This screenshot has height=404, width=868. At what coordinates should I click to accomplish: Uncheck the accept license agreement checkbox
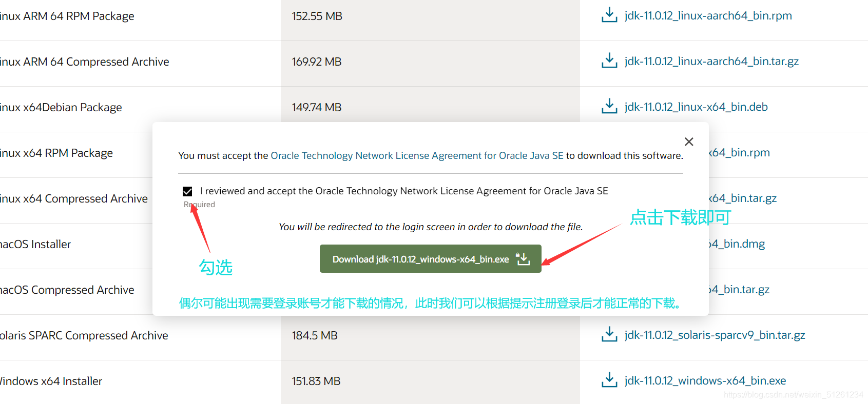187,191
